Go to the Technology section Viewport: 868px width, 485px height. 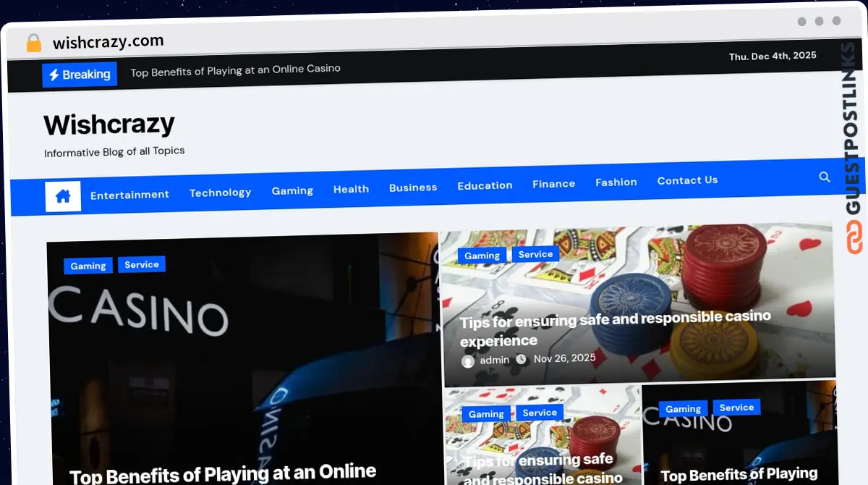(220, 193)
